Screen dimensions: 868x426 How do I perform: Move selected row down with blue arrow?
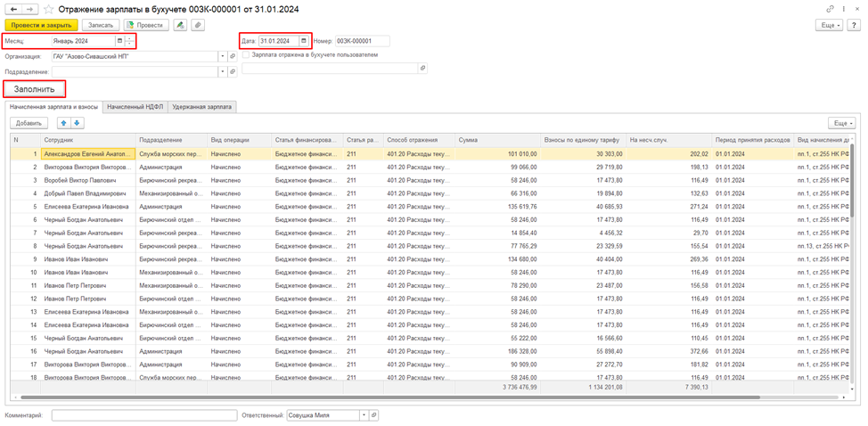click(78, 123)
